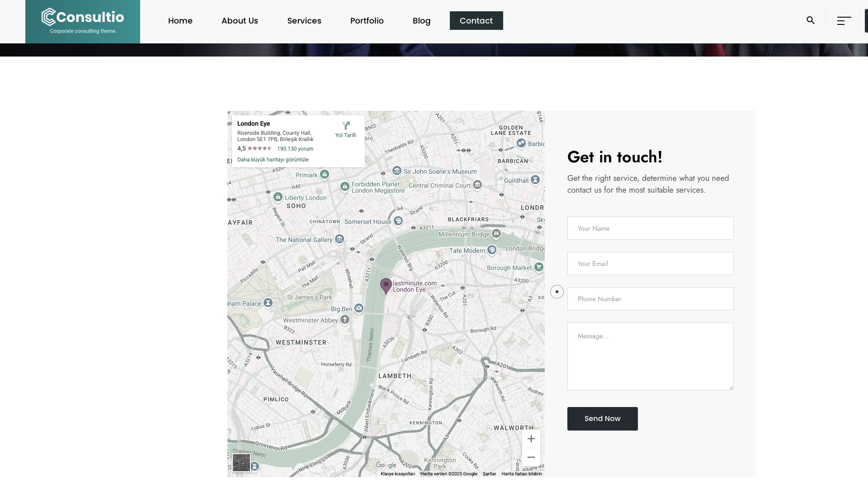The width and height of the screenshot is (868, 502).
Task: Open the Services menu item
Action: click(x=304, y=21)
